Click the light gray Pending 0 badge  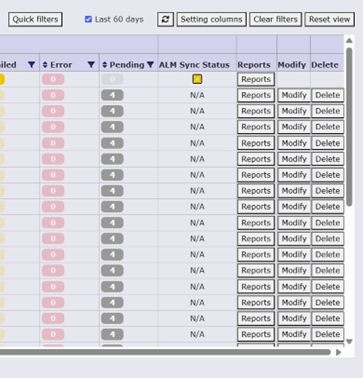[x=112, y=79]
